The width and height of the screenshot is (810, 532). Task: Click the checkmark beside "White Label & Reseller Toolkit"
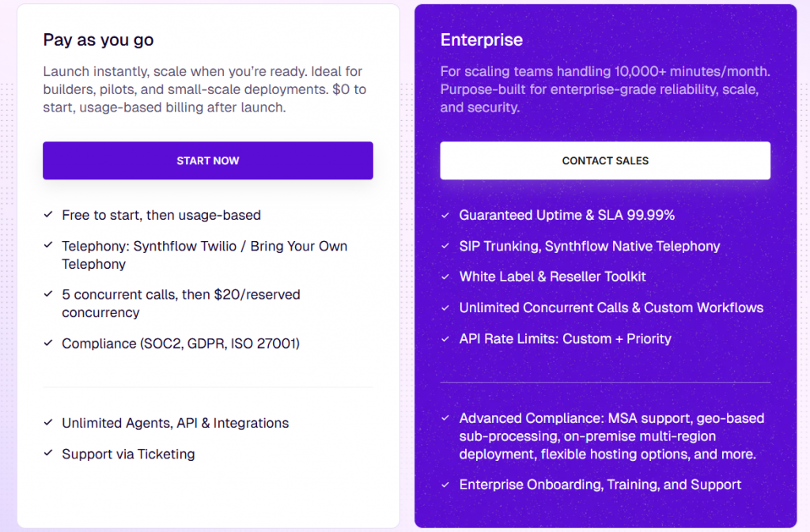click(446, 277)
